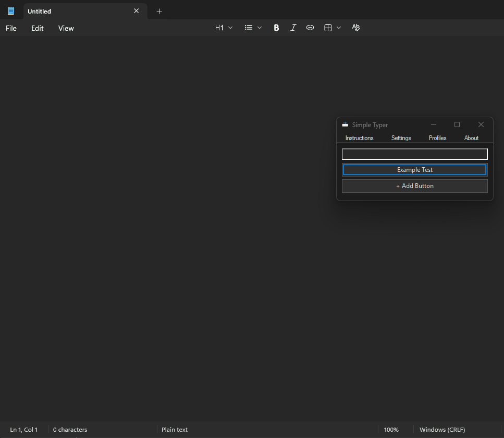Open About in Simple Typer
The width and height of the screenshot is (504, 438).
click(x=471, y=138)
